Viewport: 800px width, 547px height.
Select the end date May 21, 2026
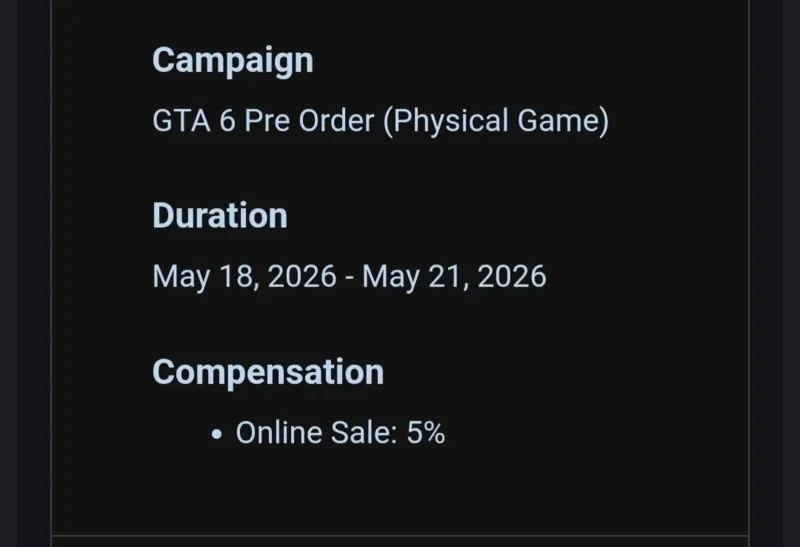pos(454,277)
